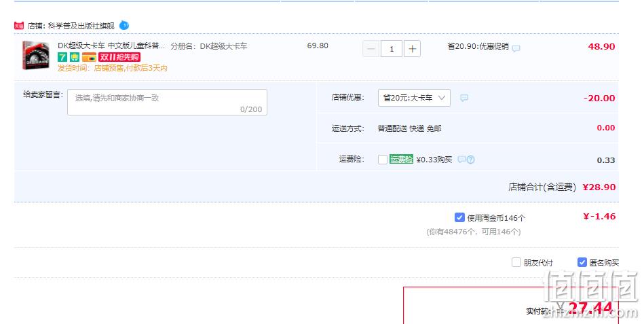644x324 pixels.
Task: Click the -20.00 discount amount
Action: pyautogui.click(x=599, y=98)
